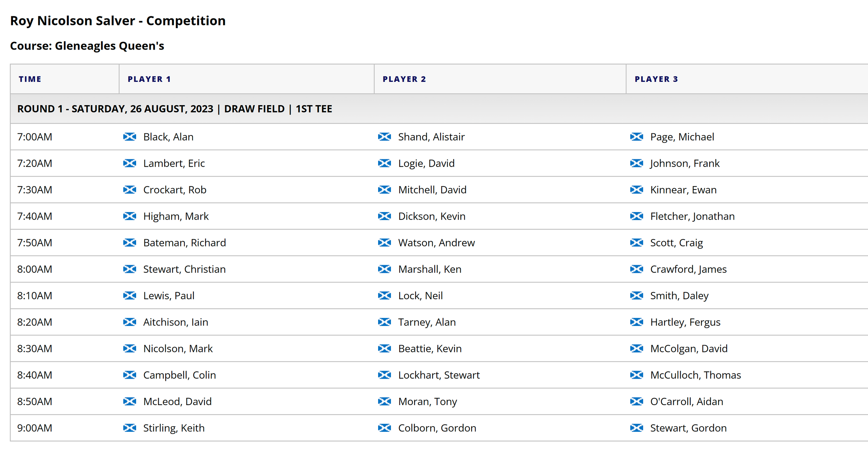Click the TIME column header

pos(30,79)
